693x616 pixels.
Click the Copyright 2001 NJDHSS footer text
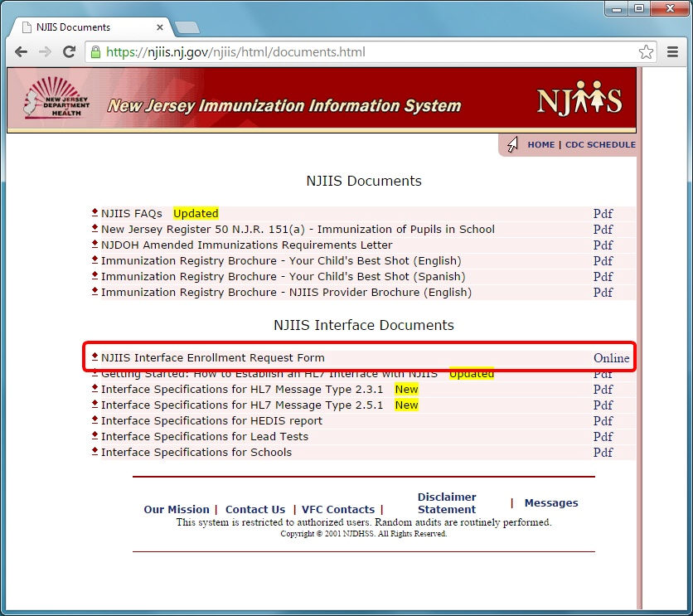364,534
